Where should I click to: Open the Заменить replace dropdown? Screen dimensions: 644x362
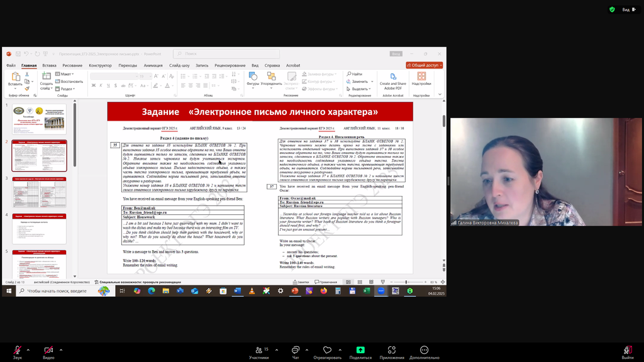click(360, 81)
